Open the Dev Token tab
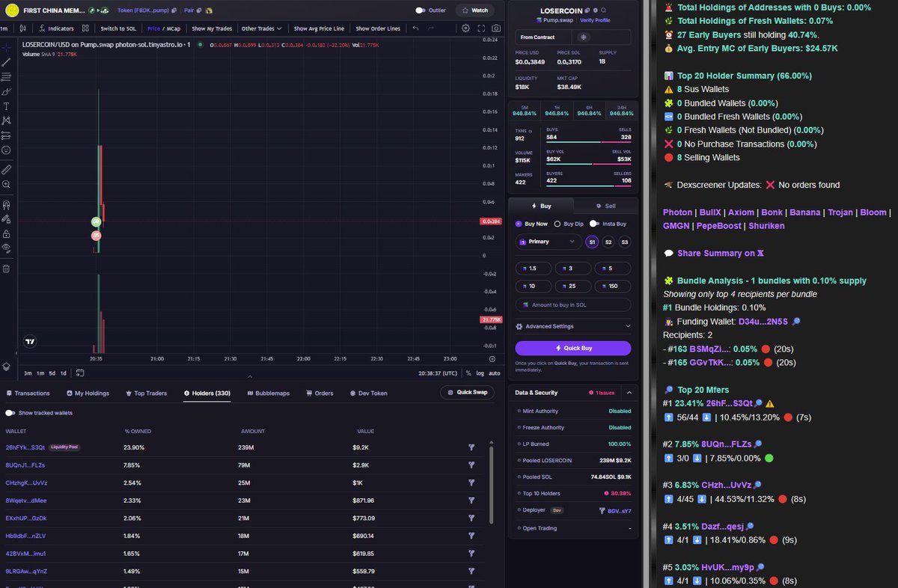 369,393
